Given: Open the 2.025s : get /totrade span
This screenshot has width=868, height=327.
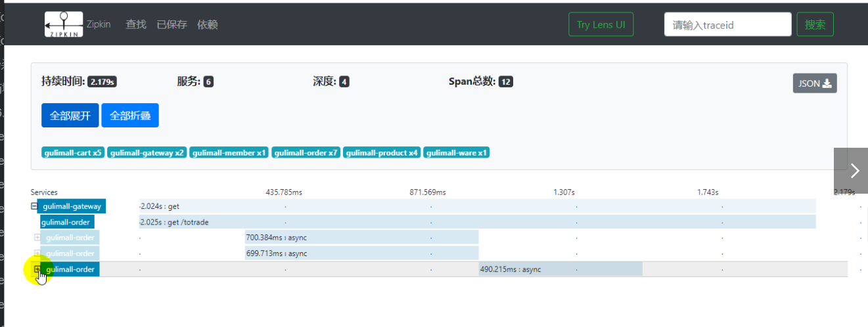Looking at the screenshot, I should coord(478,222).
